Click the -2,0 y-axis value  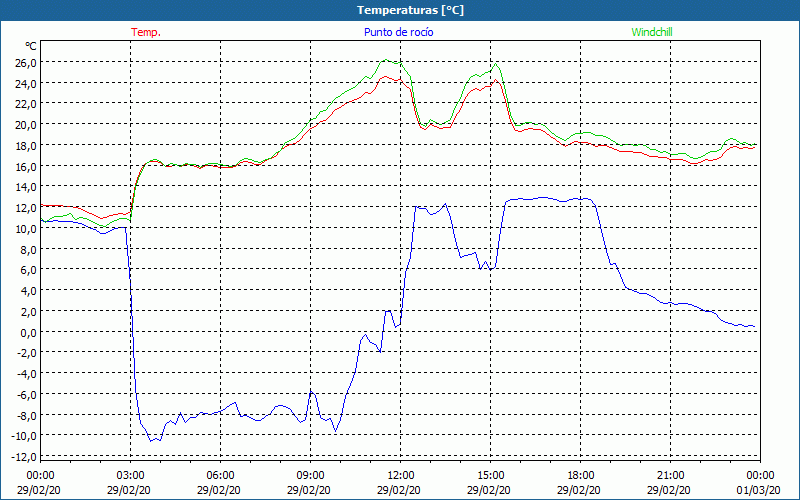pyautogui.click(x=28, y=353)
